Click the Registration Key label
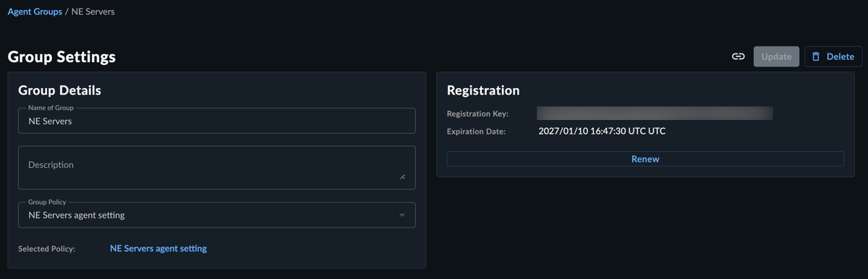This screenshot has width=868, height=279. pos(477,114)
